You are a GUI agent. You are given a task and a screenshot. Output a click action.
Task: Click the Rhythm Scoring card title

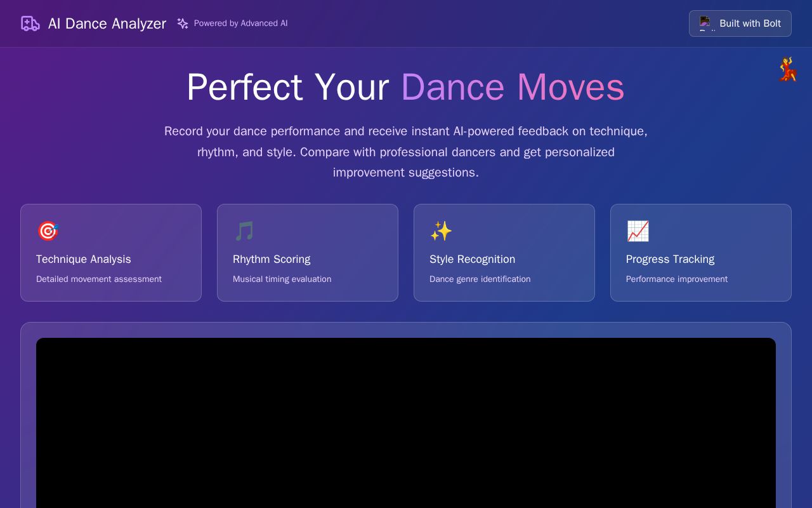click(272, 259)
